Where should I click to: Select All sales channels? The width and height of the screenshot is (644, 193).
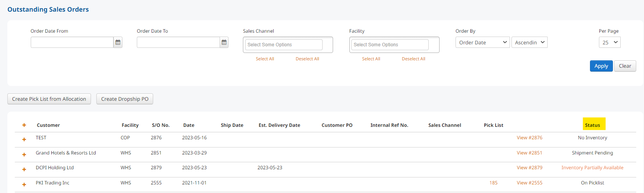(x=265, y=59)
